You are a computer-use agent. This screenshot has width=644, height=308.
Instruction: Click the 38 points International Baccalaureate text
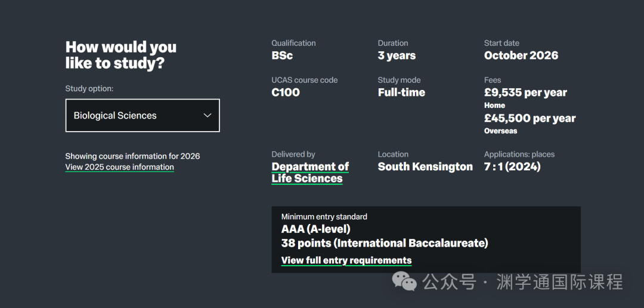coord(385,243)
